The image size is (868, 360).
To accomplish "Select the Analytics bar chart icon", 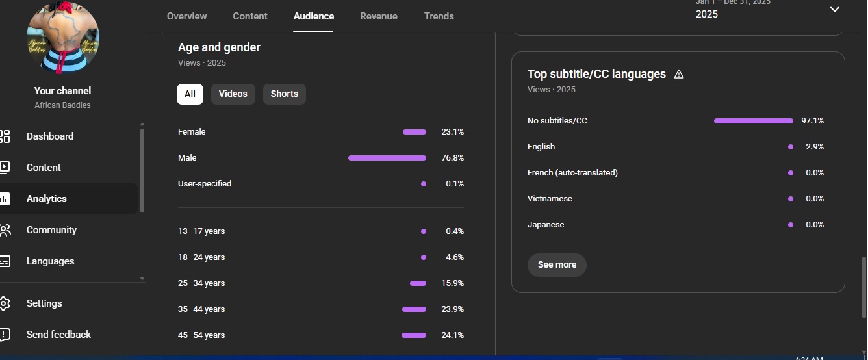I will coord(5,199).
